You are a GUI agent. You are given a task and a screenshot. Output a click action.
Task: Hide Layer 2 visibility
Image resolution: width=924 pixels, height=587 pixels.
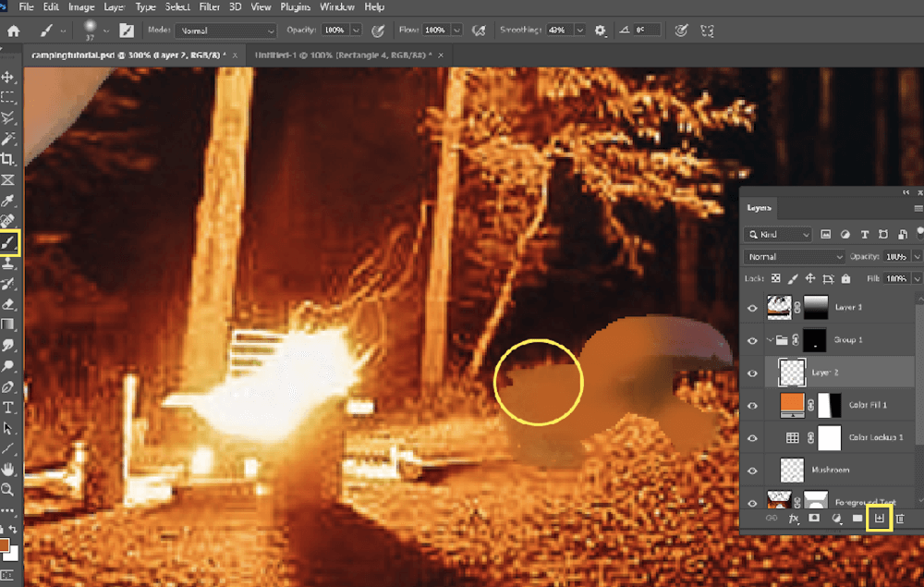752,373
